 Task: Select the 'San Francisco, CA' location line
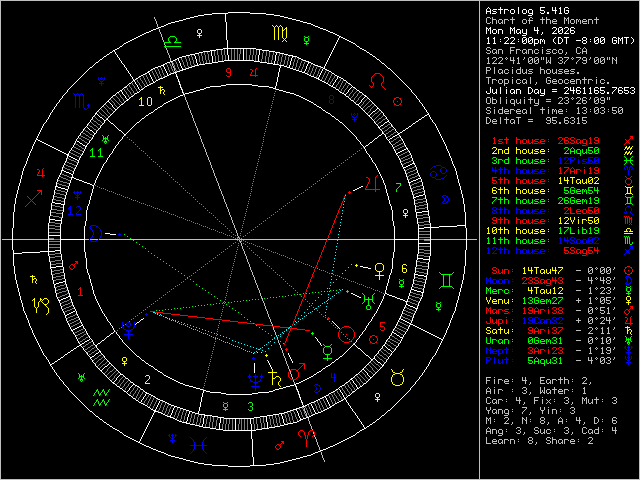(536, 51)
